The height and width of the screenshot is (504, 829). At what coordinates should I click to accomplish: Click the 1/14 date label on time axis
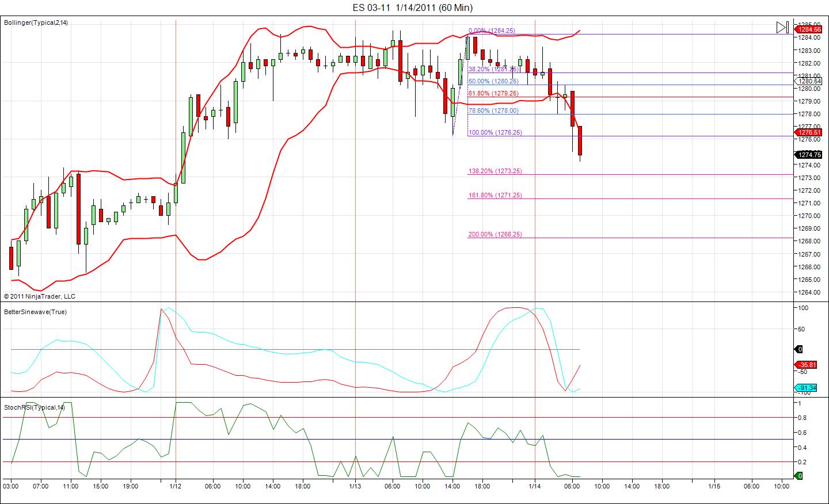point(535,486)
